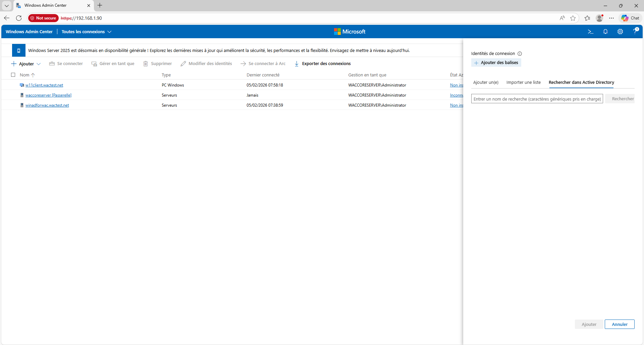The width and height of the screenshot is (644, 345).
Task: Open the browser profile avatar
Action: pyautogui.click(x=599, y=18)
